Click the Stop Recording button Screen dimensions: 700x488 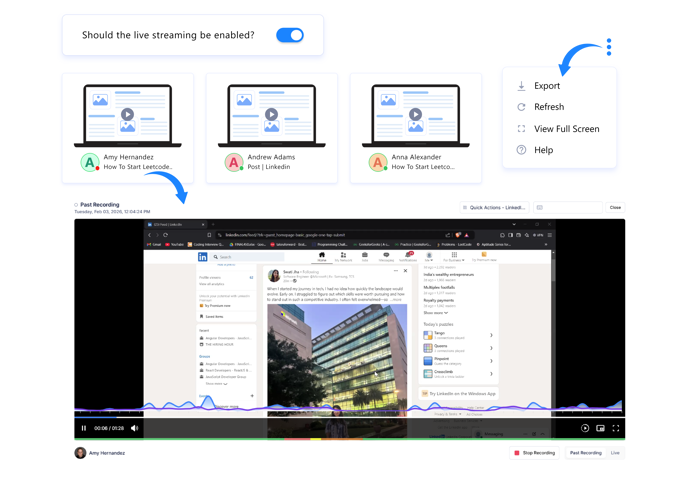coord(534,453)
